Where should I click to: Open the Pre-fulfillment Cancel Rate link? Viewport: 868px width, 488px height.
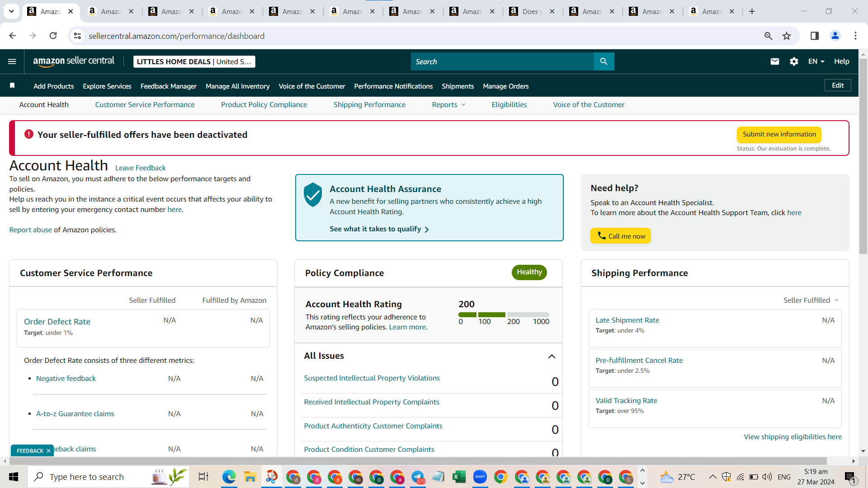639,361
